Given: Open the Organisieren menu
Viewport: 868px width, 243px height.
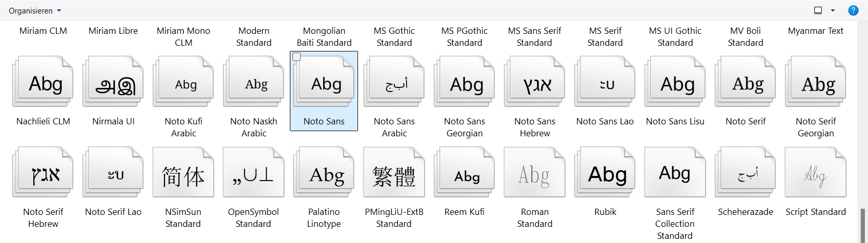Looking at the screenshot, I should click(x=34, y=10).
